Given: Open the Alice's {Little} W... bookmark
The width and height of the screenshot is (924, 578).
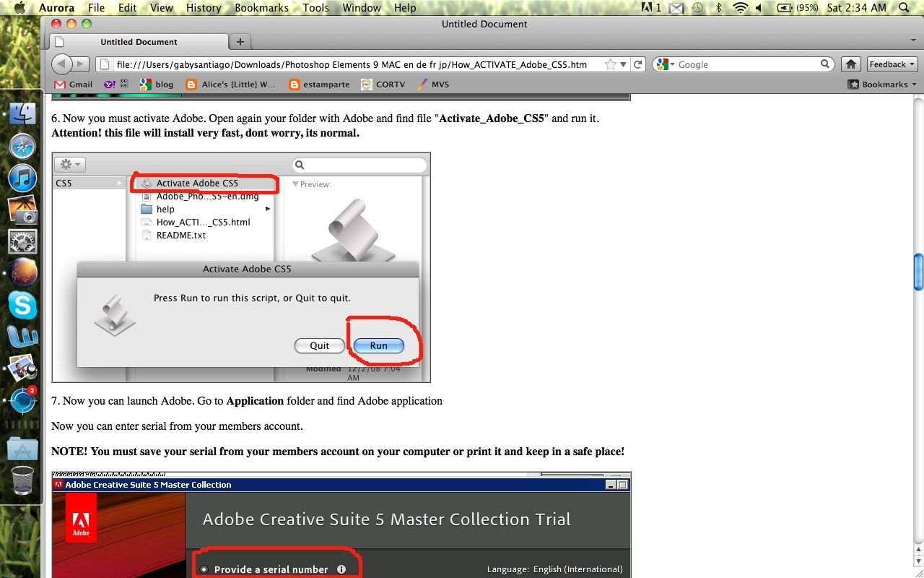Looking at the screenshot, I should click(x=231, y=85).
